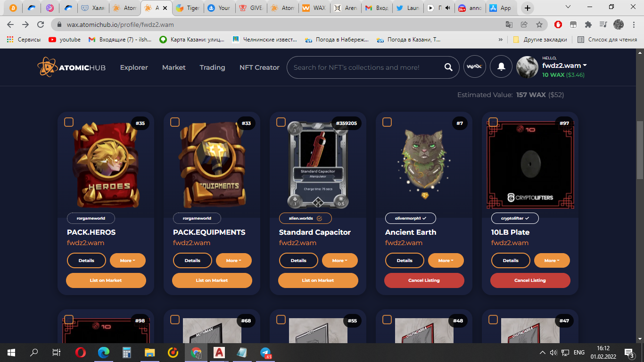Open Microsoft Edge in the taskbar

104,352
